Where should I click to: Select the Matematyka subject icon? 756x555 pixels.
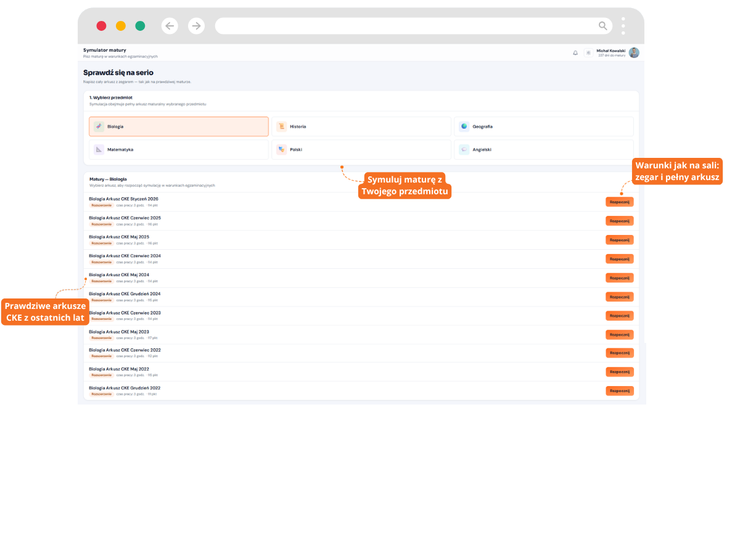[x=99, y=149]
